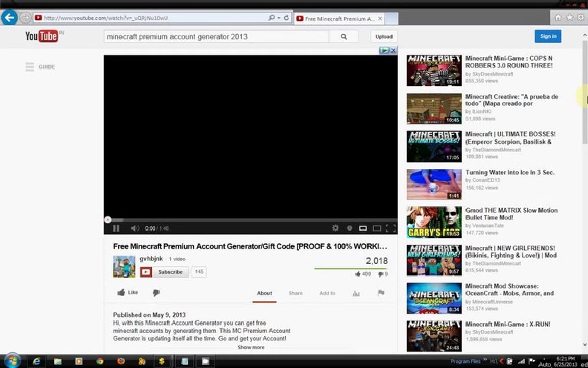
Task: Open 'Minecraft Creative: A prueba de todo' link
Action: point(511,100)
